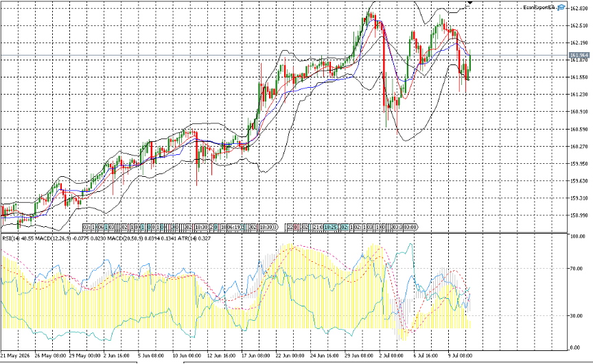Click the EconExportEA label text
Image resolution: width=593 pixels, height=364 pixels.
(x=539, y=8)
